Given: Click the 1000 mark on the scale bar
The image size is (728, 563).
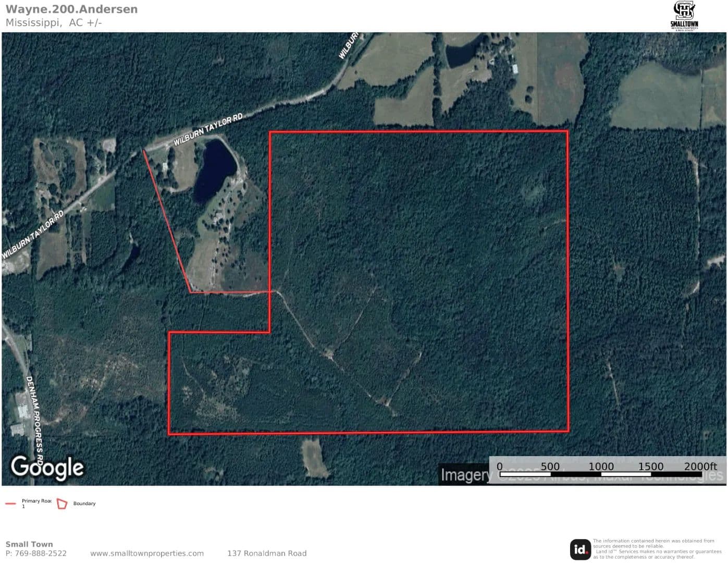Looking at the screenshot, I should [x=600, y=467].
